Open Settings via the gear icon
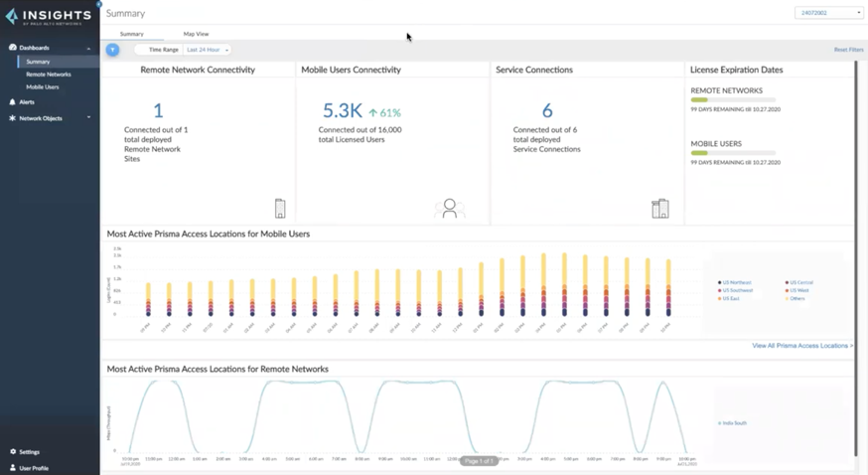This screenshot has height=475, width=868. (13, 452)
